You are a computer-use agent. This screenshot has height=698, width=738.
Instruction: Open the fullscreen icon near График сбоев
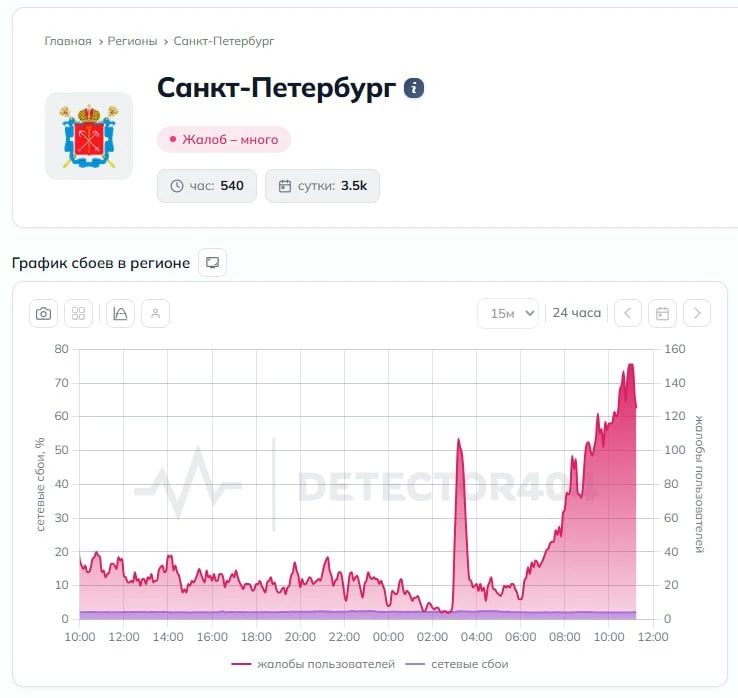tap(212, 263)
